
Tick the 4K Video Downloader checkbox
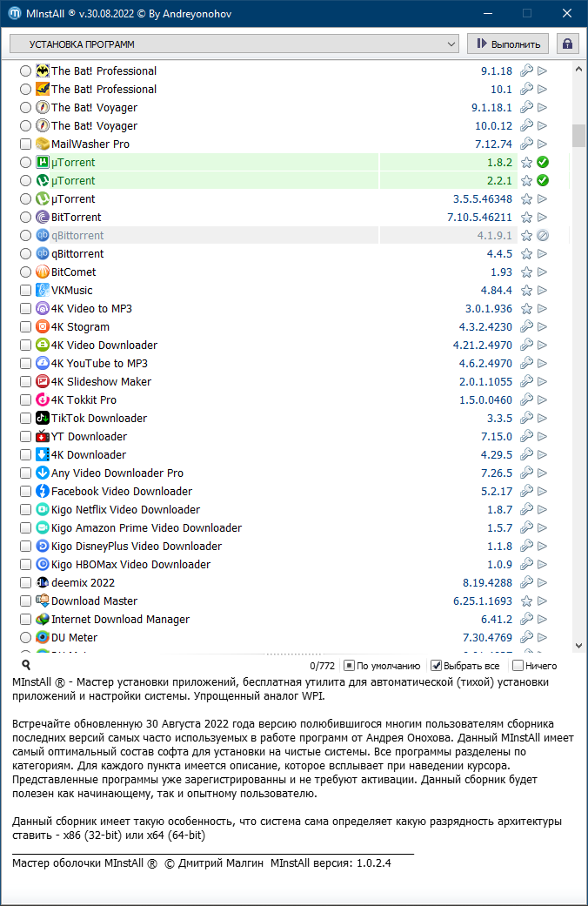coord(25,346)
